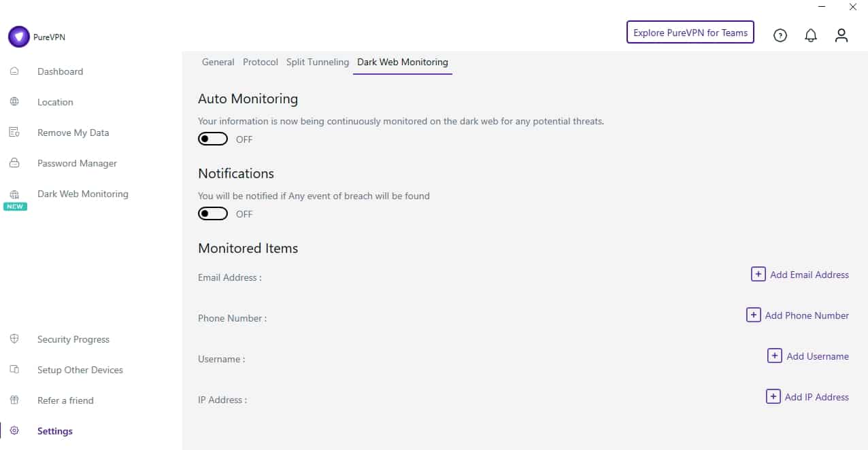Image resolution: width=868 pixels, height=450 pixels.
Task: Select the Dark Web Monitoring tab
Action: click(403, 62)
